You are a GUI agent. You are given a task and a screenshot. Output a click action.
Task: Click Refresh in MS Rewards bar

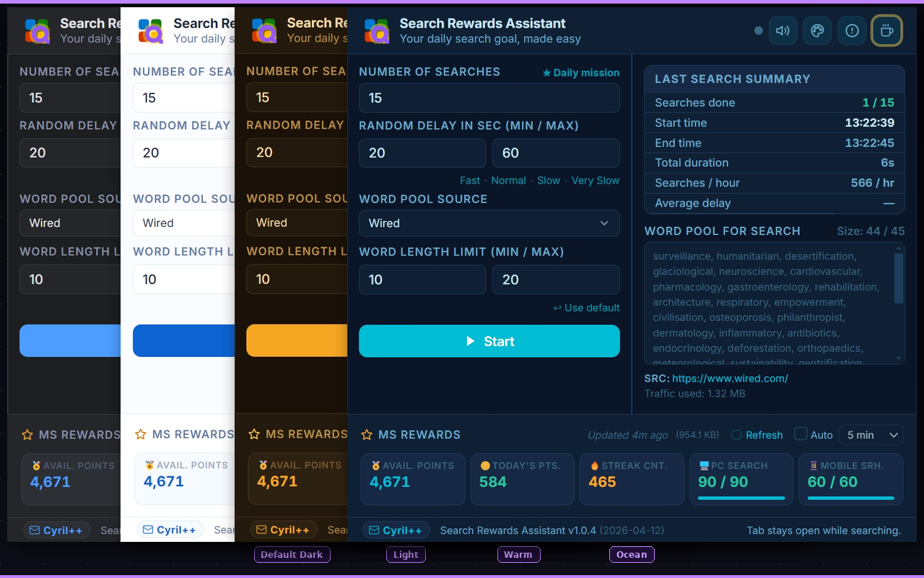pyautogui.click(x=757, y=435)
